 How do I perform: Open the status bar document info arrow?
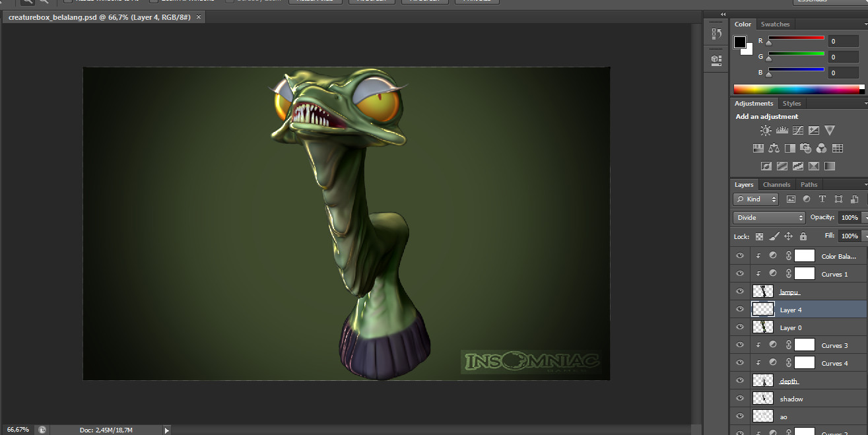pos(166,430)
